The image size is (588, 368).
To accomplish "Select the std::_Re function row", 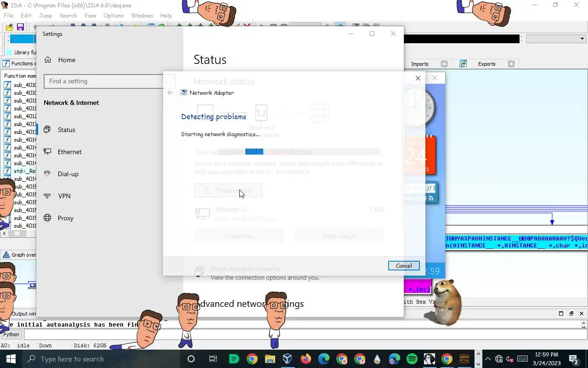I will tap(19, 171).
